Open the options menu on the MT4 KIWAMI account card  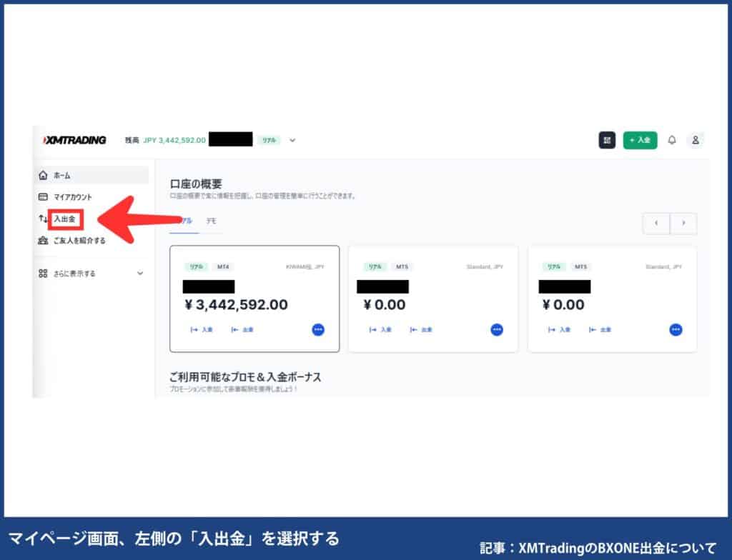(x=317, y=329)
